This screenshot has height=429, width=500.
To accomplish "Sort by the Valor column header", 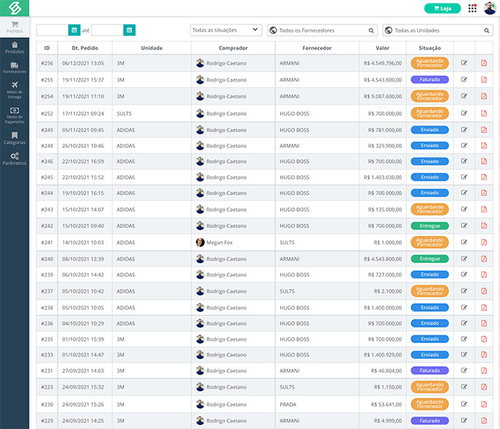I will 383,48.
